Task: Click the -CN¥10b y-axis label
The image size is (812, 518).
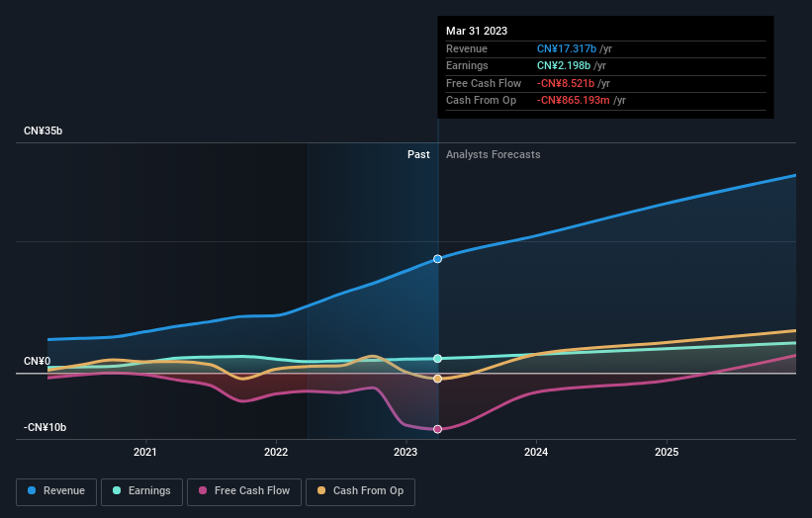Action: pyautogui.click(x=45, y=427)
